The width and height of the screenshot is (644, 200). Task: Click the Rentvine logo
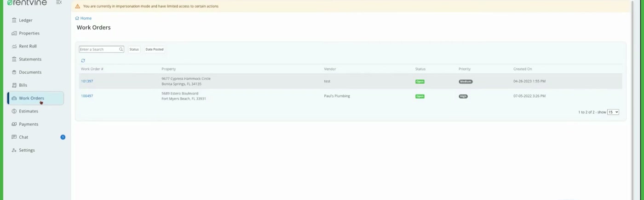(x=27, y=3)
